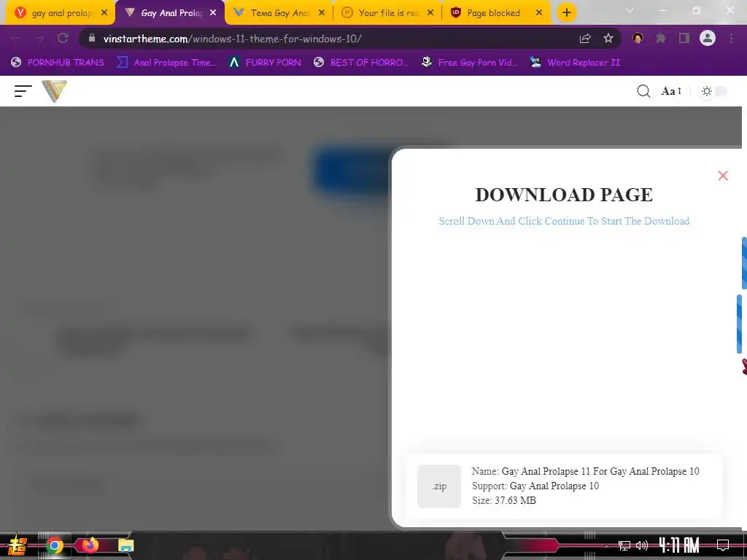Open the Windows Start button
The image size is (747, 560).
pyautogui.click(x=18, y=545)
